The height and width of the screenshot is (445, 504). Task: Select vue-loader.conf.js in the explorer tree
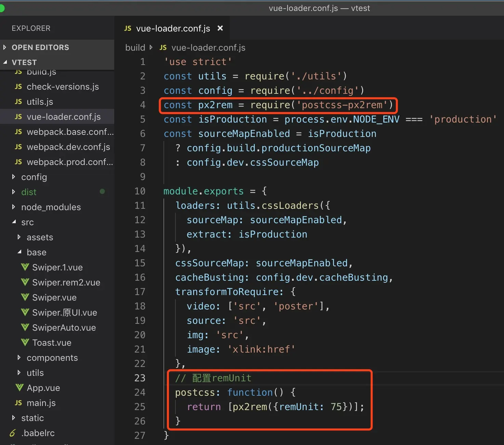(x=57, y=117)
